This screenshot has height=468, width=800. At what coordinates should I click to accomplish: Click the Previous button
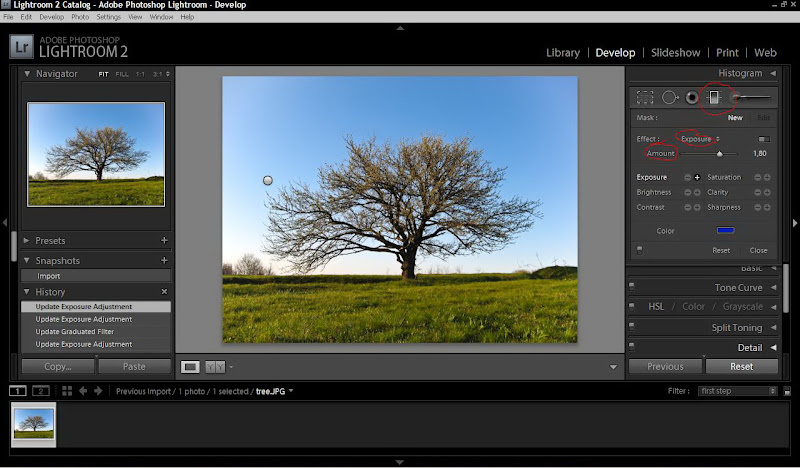click(x=665, y=367)
